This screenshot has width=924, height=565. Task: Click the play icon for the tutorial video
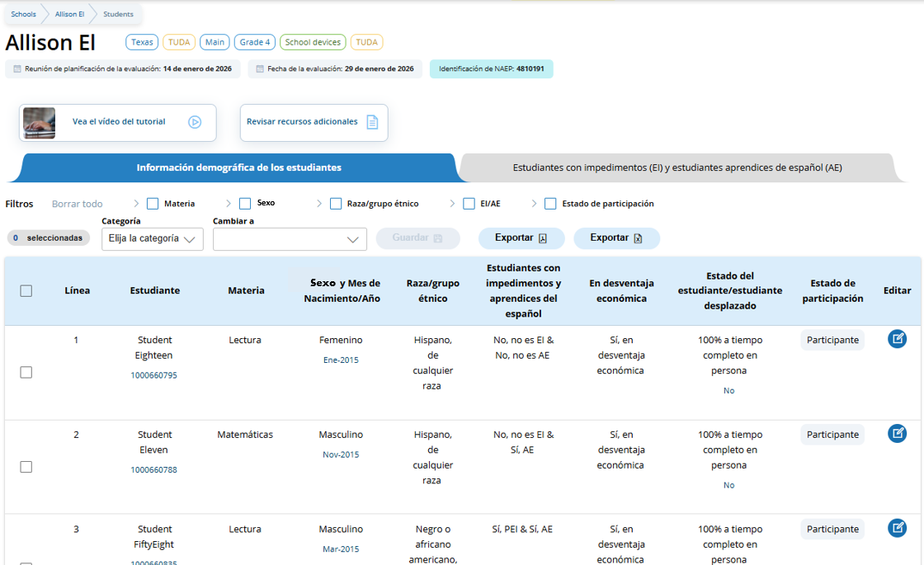click(x=195, y=122)
